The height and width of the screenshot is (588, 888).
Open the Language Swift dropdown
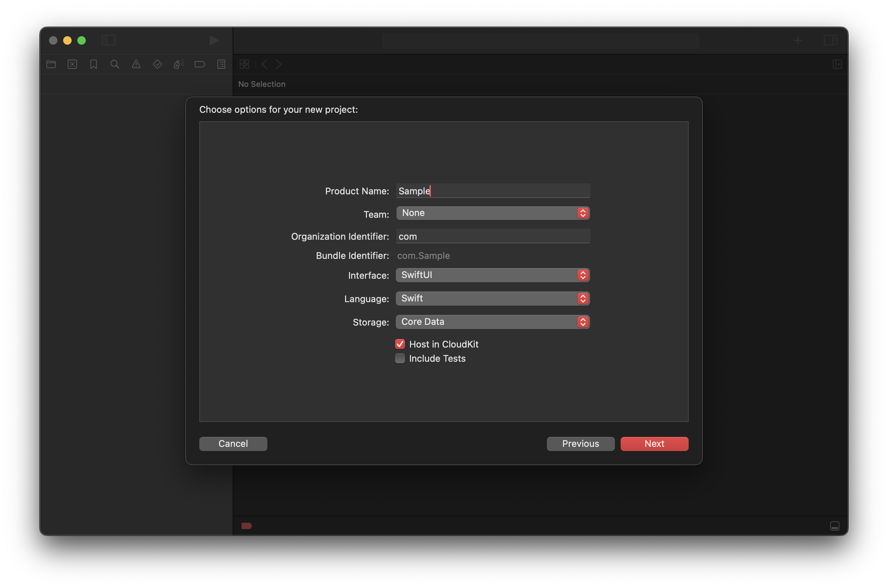(492, 299)
